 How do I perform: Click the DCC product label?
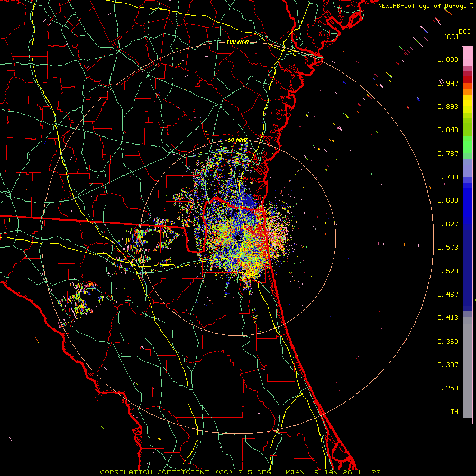pos(464,32)
